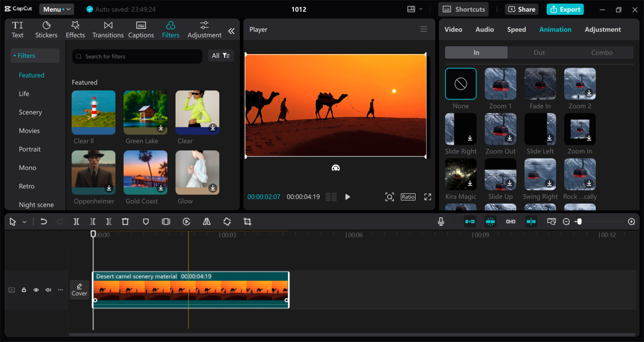Click the Undo icon in timeline toolbar

click(44, 222)
